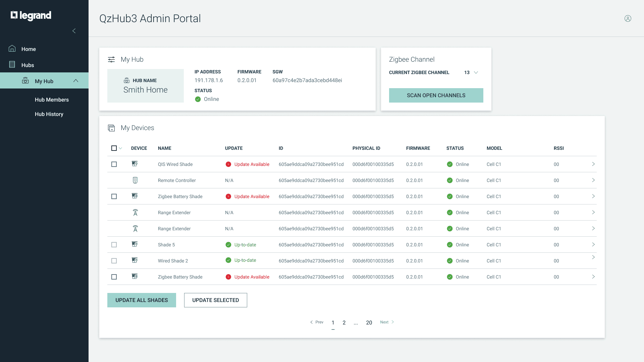Click the Home house icon
Image resolution: width=644 pixels, height=362 pixels.
(x=12, y=49)
